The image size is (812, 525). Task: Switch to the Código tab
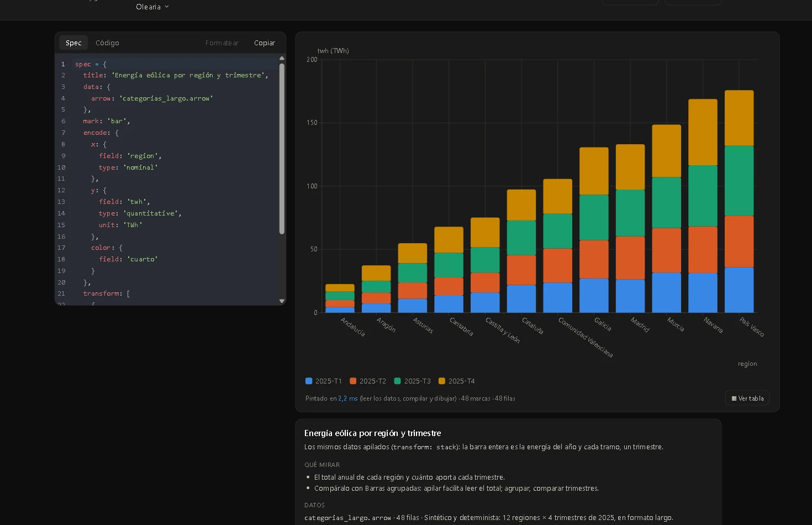pos(107,43)
